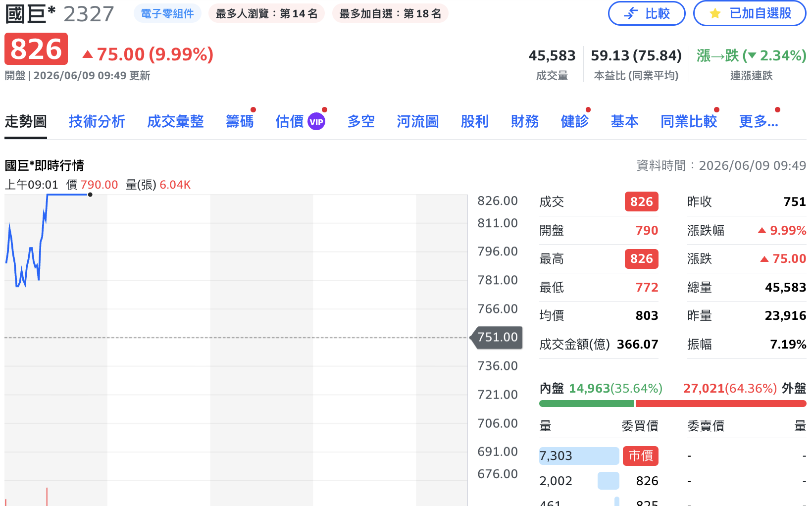The height and width of the screenshot is (506, 812).
Task: Click the 振幅 7.19% value
Action: click(x=788, y=344)
